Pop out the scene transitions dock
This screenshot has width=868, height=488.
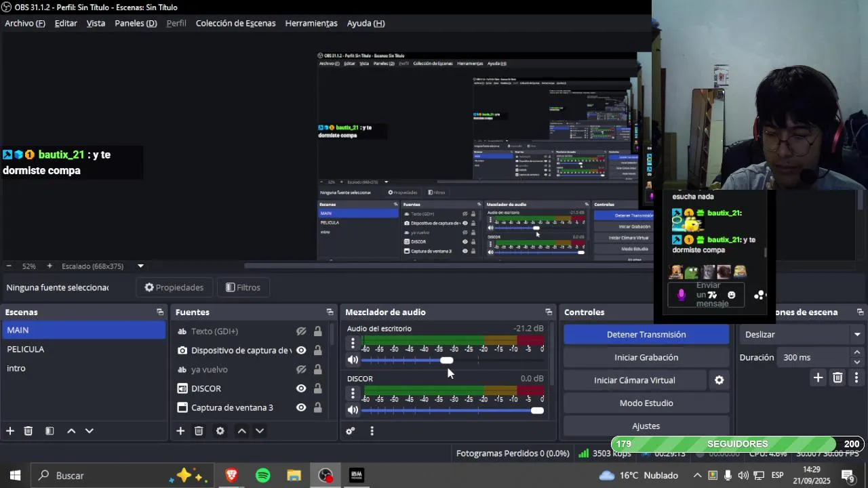(861, 312)
